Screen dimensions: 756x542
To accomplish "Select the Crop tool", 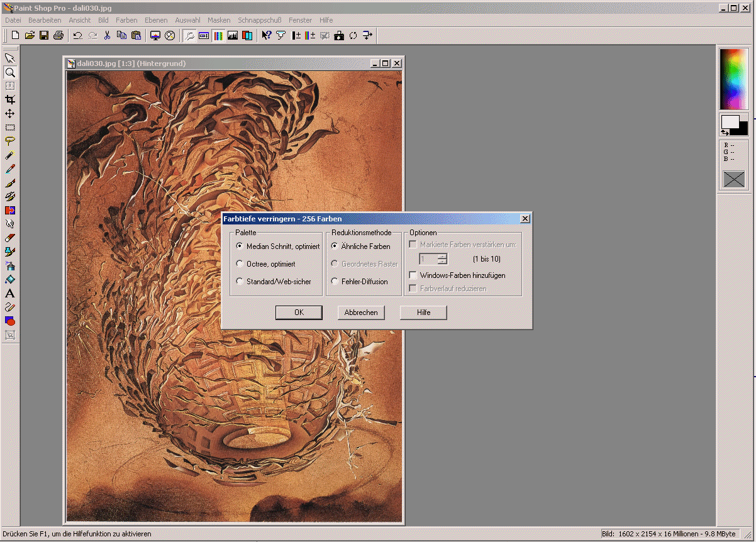I will 10,100.
